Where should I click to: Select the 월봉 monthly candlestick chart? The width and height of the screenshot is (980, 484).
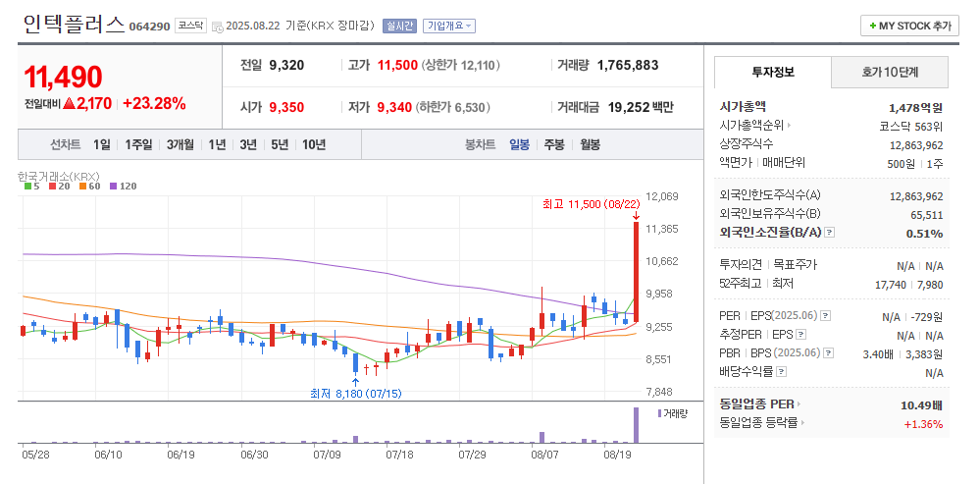pyautogui.click(x=590, y=144)
